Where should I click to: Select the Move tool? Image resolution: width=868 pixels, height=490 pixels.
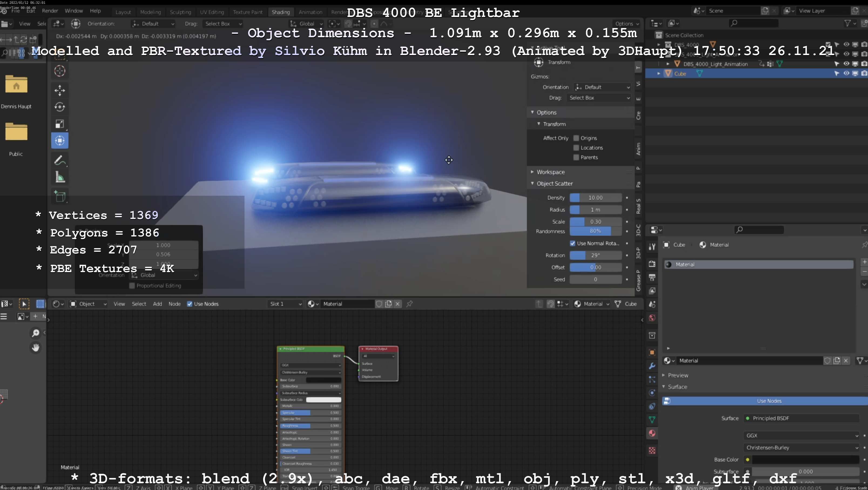[60, 90]
